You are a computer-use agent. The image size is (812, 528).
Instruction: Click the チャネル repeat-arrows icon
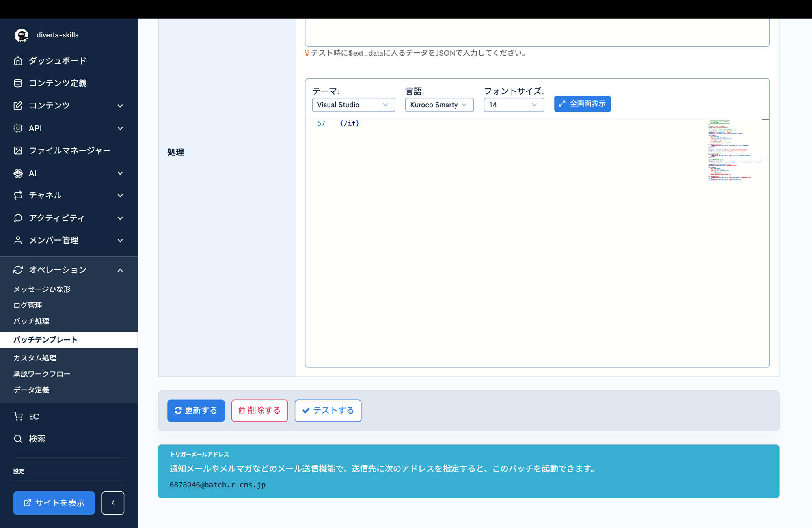[18, 195]
